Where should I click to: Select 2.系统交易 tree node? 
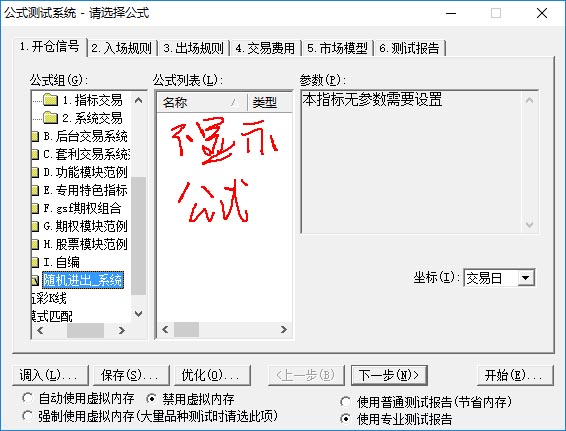point(92,118)
